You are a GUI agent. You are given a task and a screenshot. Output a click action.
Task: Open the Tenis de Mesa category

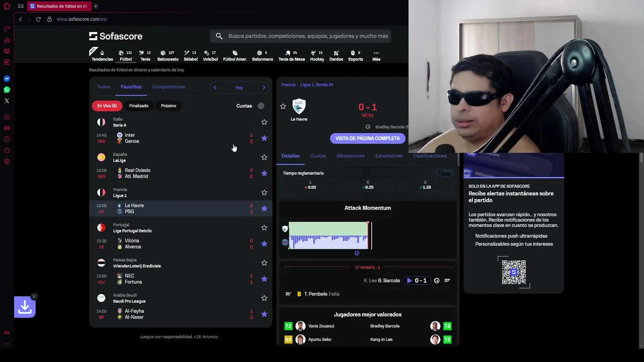click(x=292, y=55)
